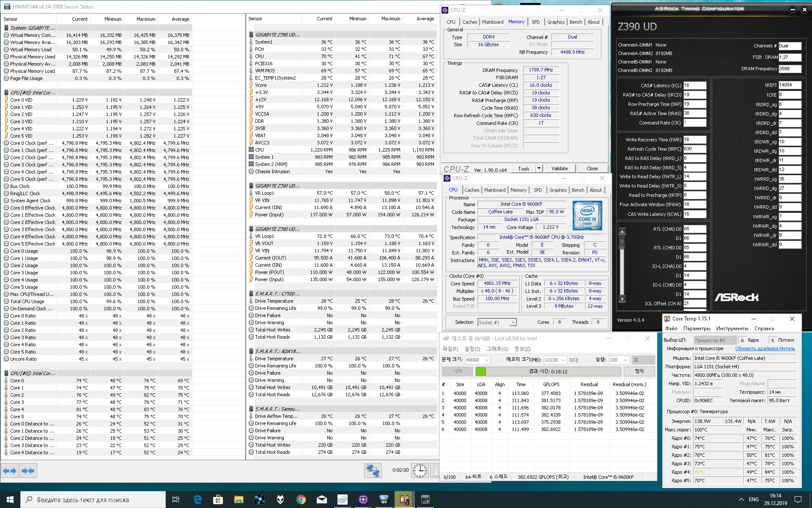Click the HWiNFO clock reset timer icon
Image resolution: width=812 pixels, height=508 pixels.
click(420, 470)
